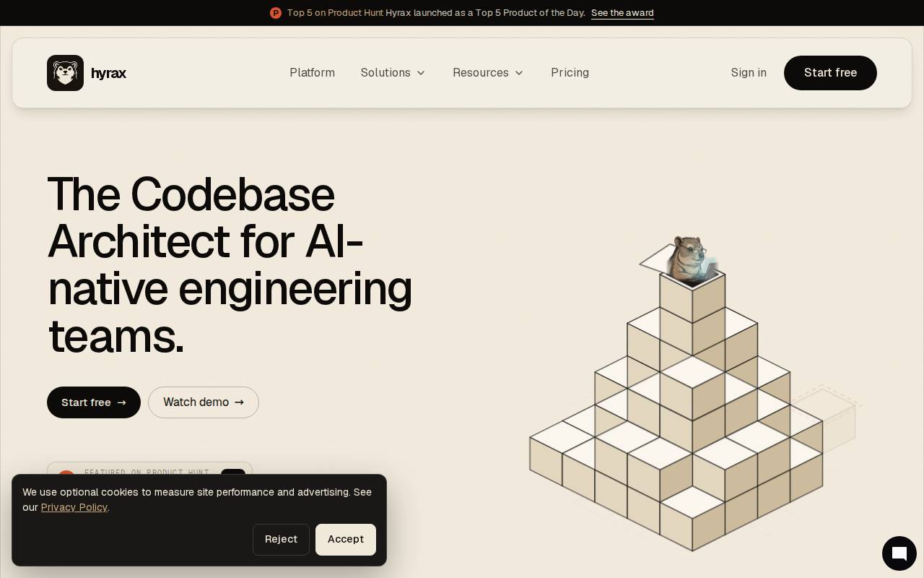Follow the See the award link
924x578 pixels.
pos(622,13)
